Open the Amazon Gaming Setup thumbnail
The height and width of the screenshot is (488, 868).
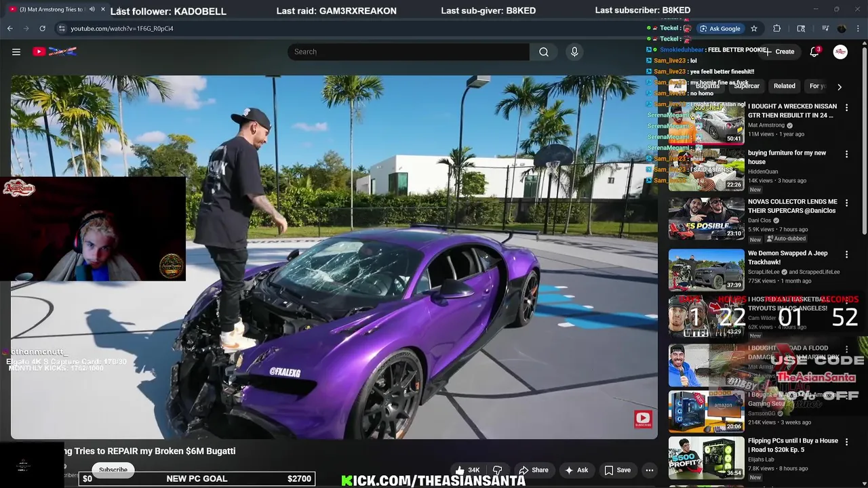point(707,411)
